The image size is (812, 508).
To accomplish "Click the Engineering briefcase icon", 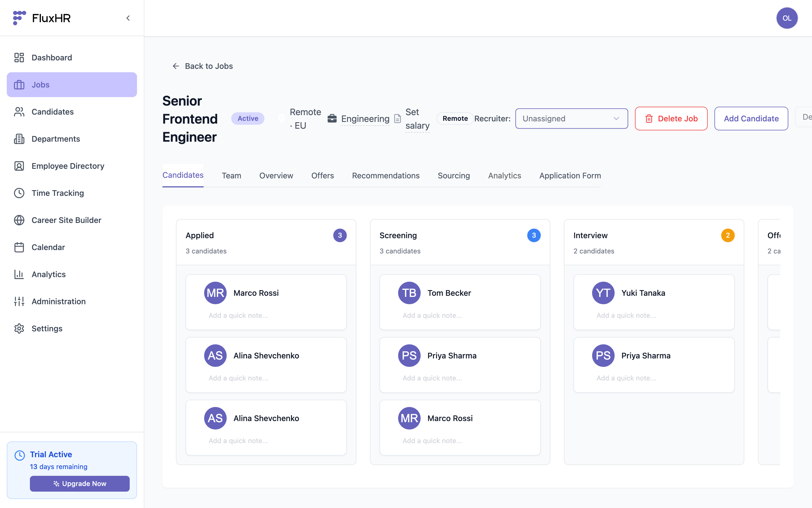I will click(332, 119).
